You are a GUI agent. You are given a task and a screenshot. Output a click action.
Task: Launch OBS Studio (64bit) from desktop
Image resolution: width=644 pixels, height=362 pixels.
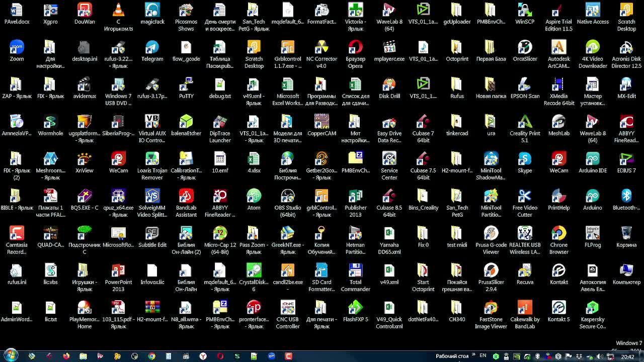tap(288, 197)
